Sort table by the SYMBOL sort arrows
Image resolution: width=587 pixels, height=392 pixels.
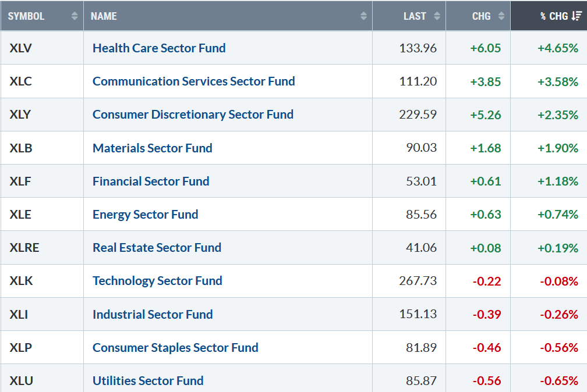[x=75, y=16]
